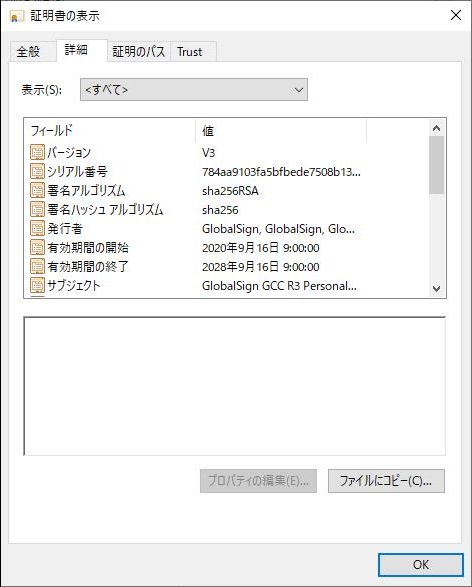Image resolution: width=472 pixels, height=587 pixels.
Task: Click the ファイルにコピー(C)... button
Action: click(x=386, y=481)
